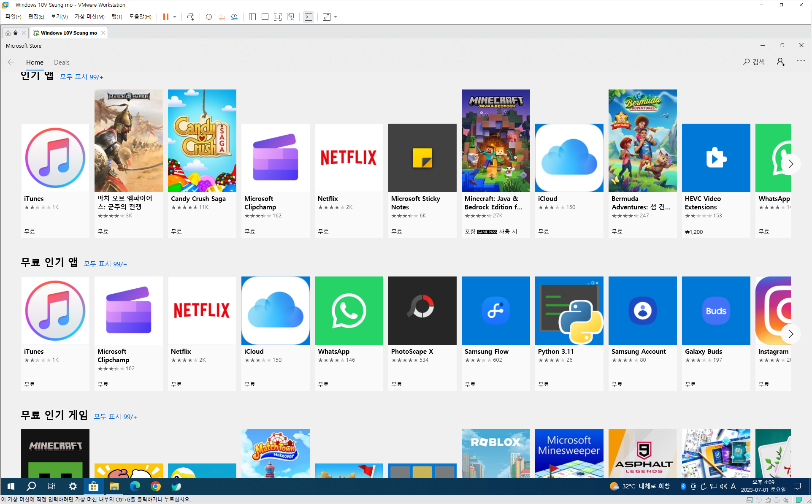Click 모두 표시 99/+ next to 무료 인기 앱

(x=105, y=264)
